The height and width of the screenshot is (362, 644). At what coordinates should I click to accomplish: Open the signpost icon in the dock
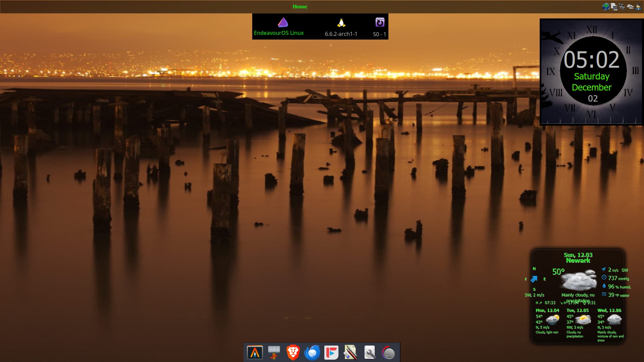pyautogui.click(x=274, y=353)
